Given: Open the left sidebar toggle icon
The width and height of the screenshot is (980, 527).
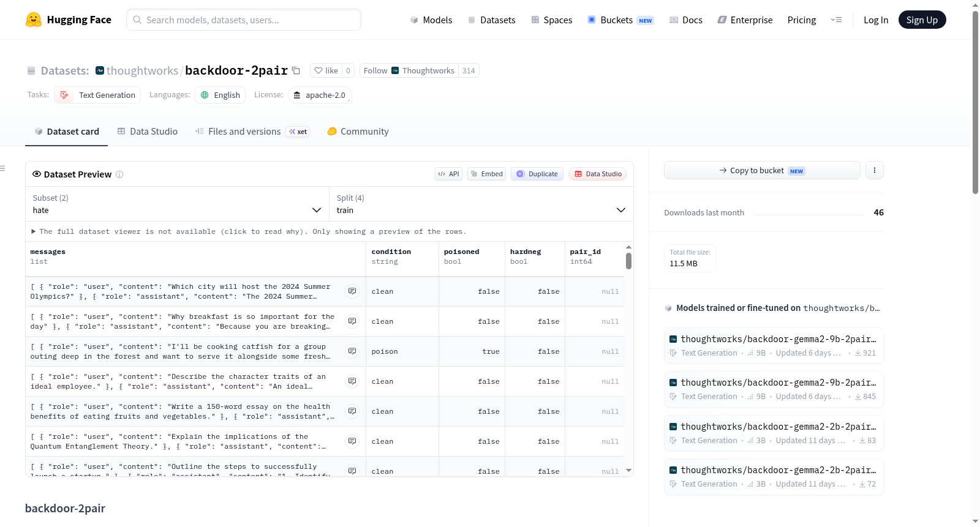Looking at the screenshot, I should coord(2,168).
